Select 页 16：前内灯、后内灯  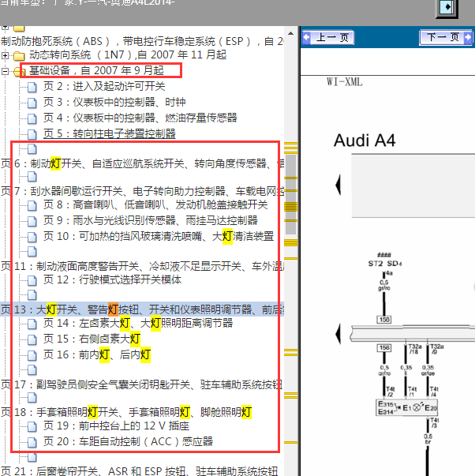pyautogui.click(x=97, y=354)
